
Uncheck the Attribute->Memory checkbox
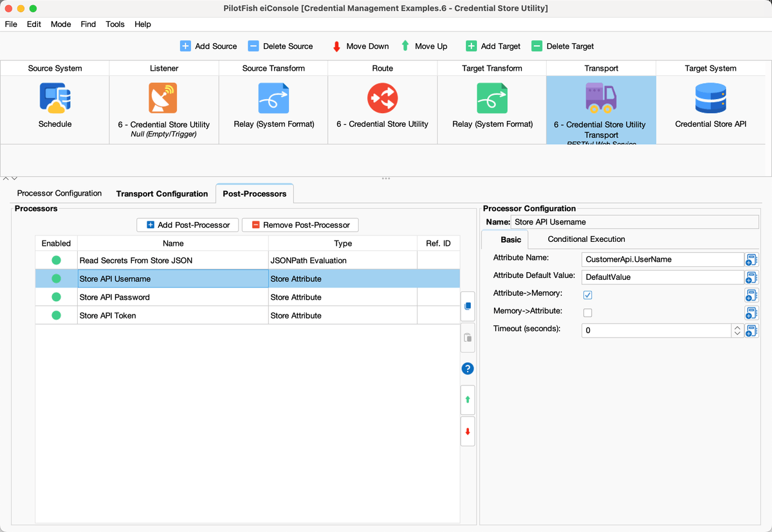tap(587, 295)
